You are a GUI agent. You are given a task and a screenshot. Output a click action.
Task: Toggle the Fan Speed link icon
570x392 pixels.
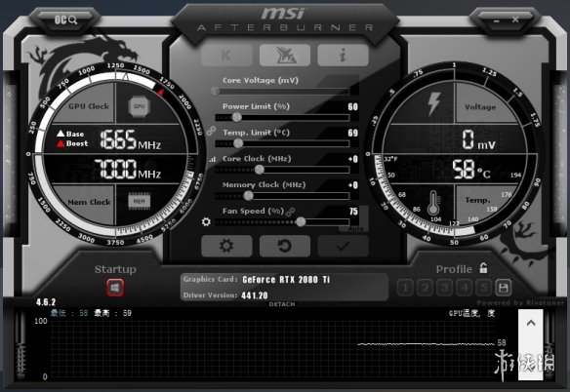pos(291,212)
